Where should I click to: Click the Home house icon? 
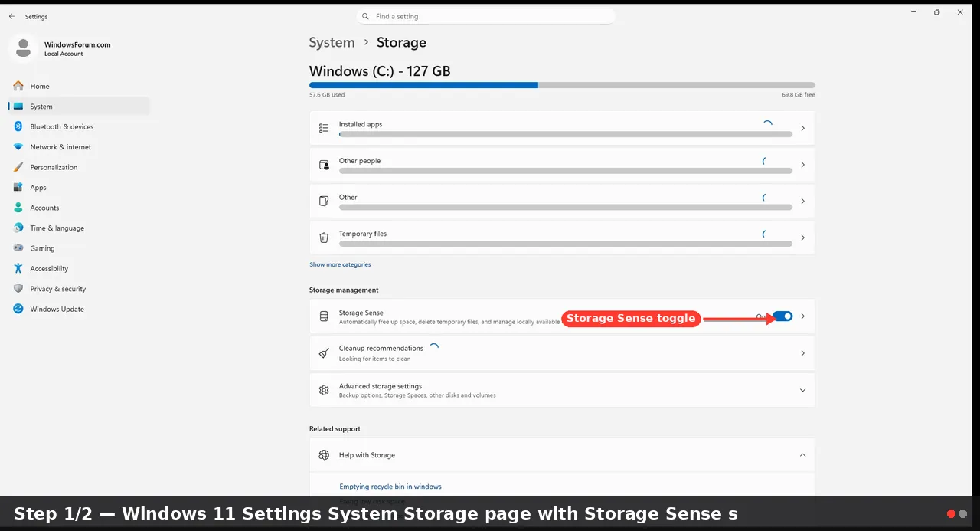(x=18, y=86)
